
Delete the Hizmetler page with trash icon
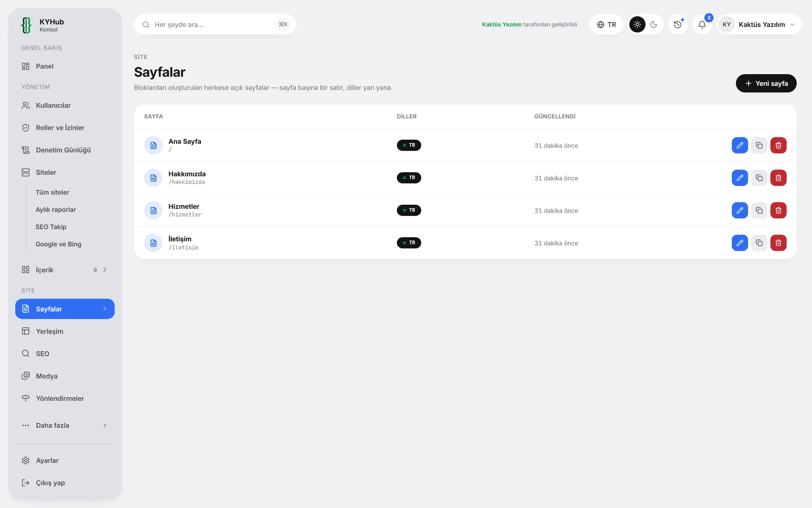[x=778, y=210]
